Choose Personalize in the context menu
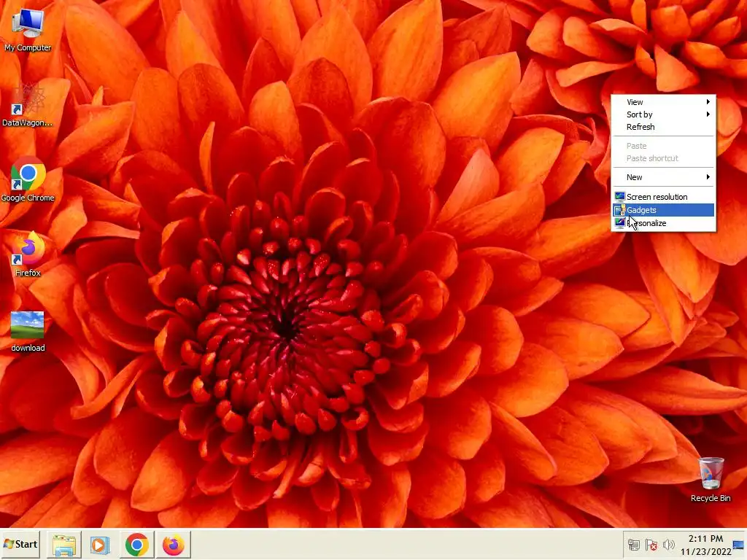The image size is (747, 560). (x=663, y=223)
